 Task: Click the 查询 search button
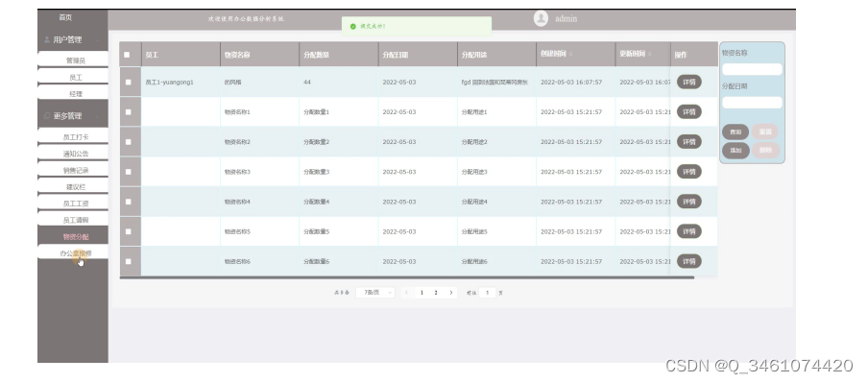735,132
